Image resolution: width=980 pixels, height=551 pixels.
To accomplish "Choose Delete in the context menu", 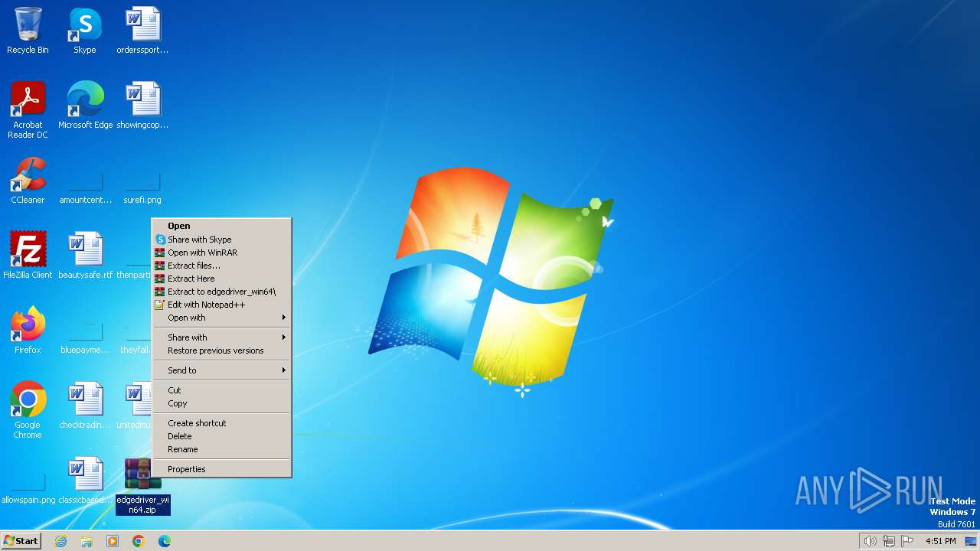I will [x=222, y=436].
